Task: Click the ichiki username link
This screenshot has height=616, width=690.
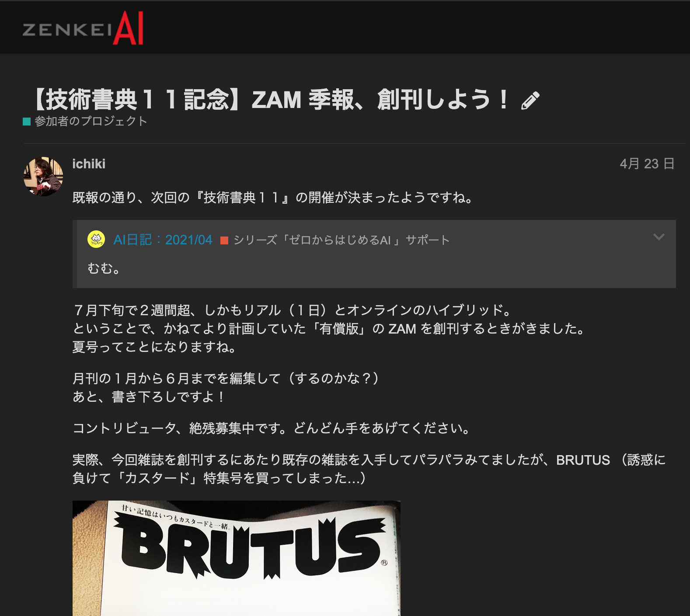Action: (x=89, y=164)
